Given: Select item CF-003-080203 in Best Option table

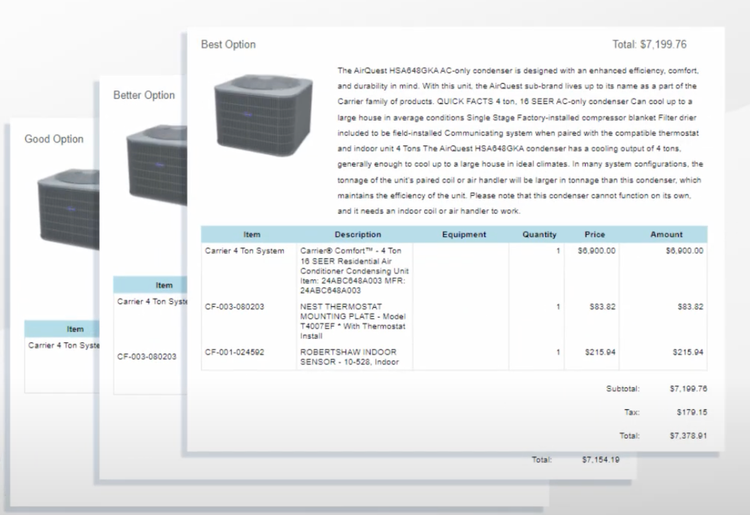Looking at the screenshot, I should coord(234,307).
